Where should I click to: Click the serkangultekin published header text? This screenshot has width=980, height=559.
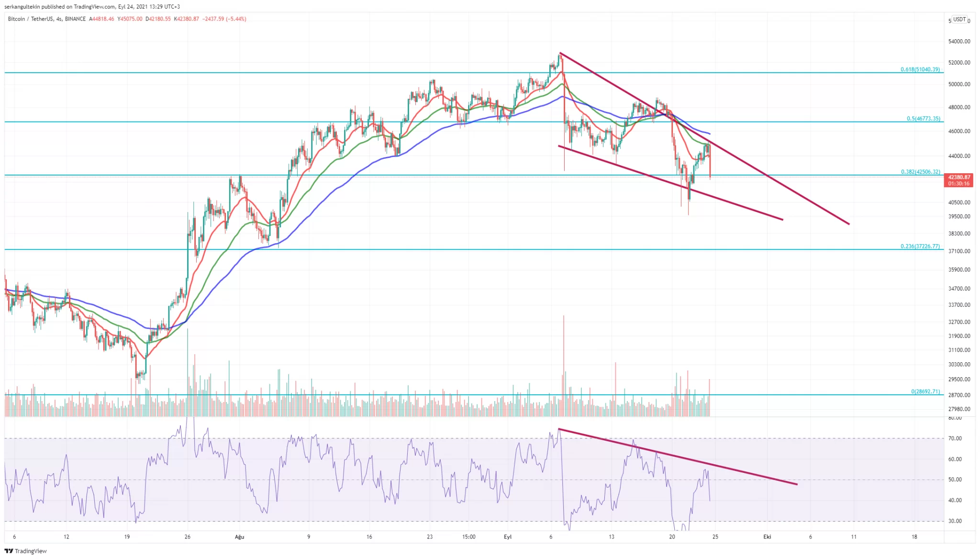point(92,7)
